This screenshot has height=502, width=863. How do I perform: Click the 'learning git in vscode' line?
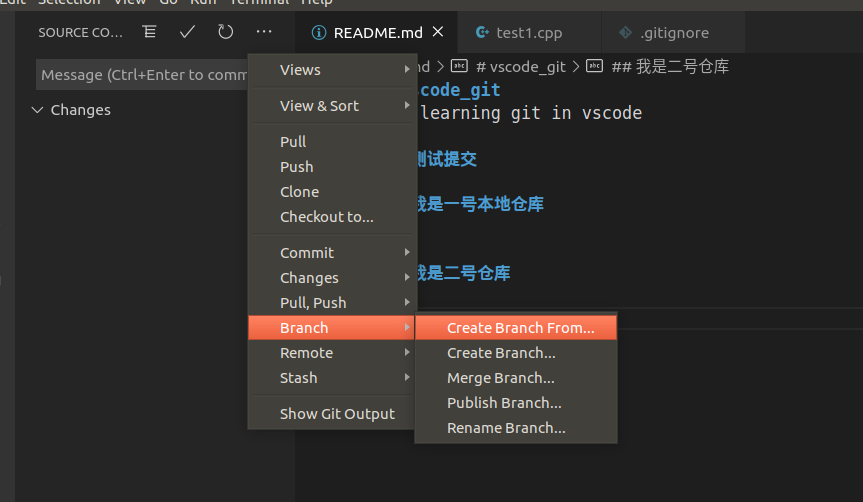click(531, 113)
